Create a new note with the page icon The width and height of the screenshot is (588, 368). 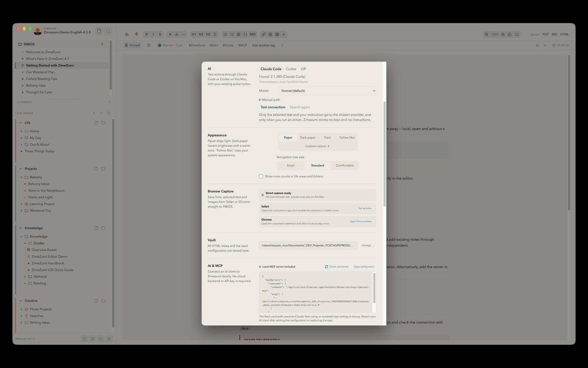coord(99,31)
